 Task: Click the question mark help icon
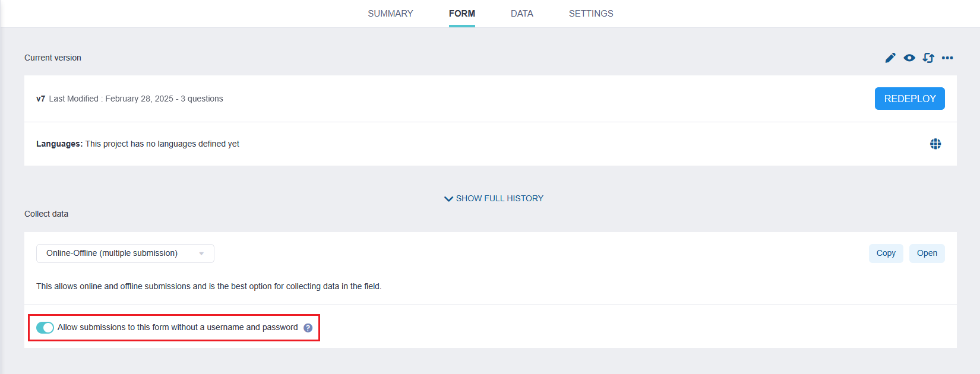[308, 328]
